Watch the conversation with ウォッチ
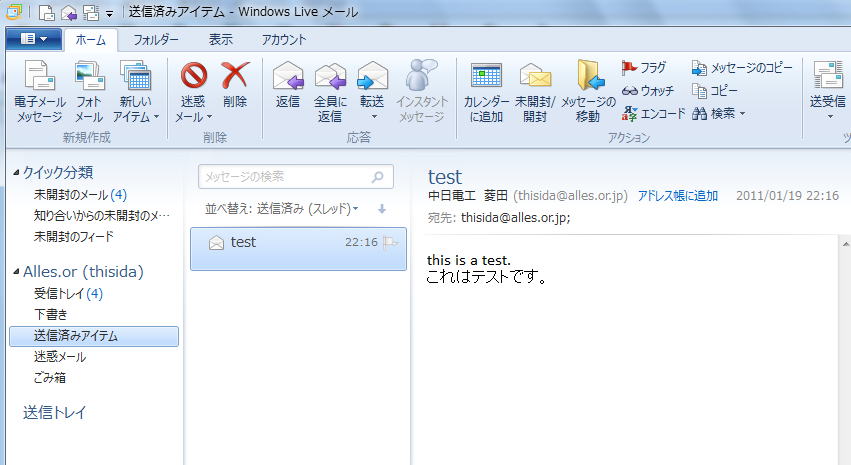 pyautogui.click(x=647, y=91)
